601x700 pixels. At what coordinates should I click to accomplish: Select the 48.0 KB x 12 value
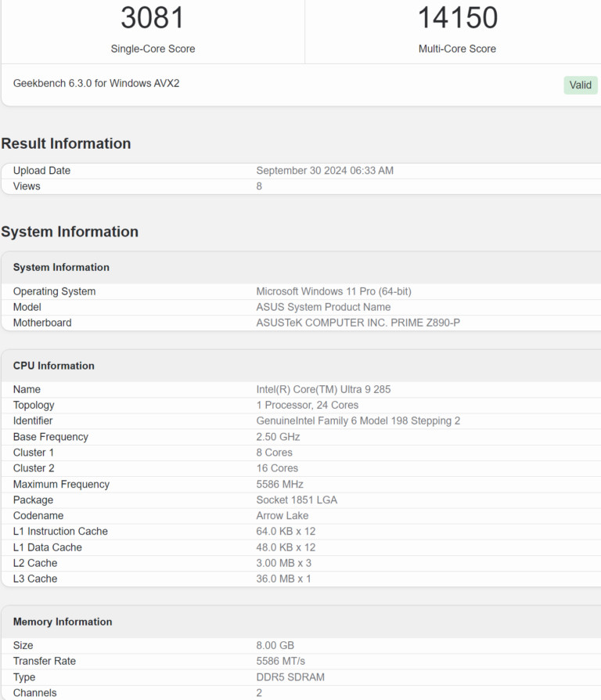[286, 547]
